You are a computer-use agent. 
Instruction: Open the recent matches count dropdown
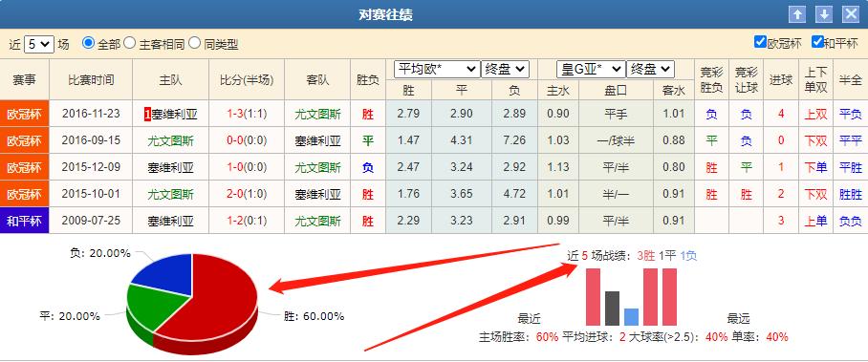click(39, 44)
